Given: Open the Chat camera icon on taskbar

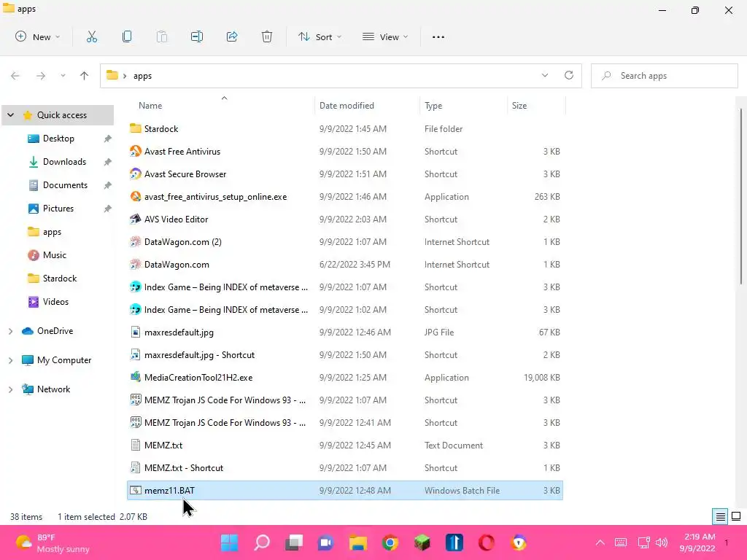Looking at the screenshot, I should coord(326,542).
